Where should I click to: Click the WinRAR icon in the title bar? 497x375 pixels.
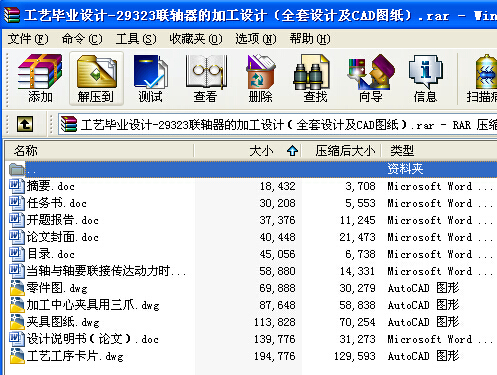pos(12,15)
